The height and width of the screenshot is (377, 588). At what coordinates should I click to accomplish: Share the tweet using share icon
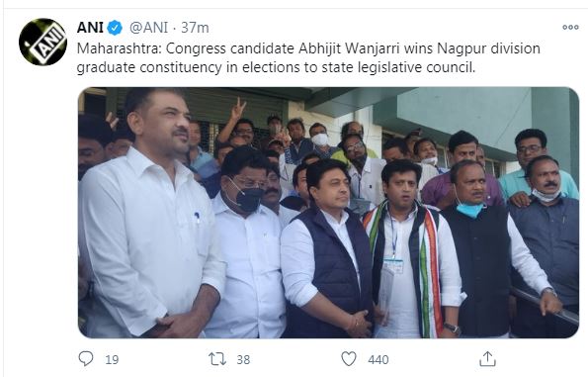pyautogui.click(x=487, y=359)
